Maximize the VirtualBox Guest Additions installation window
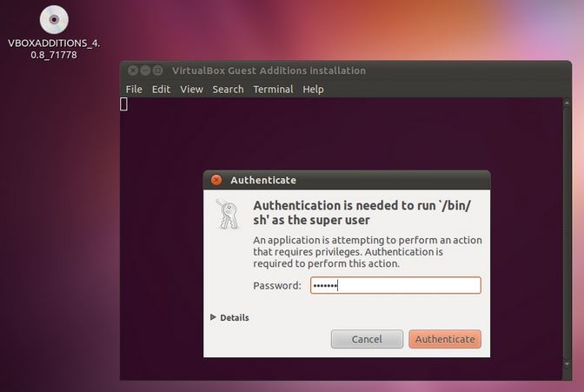 (158, 70)
